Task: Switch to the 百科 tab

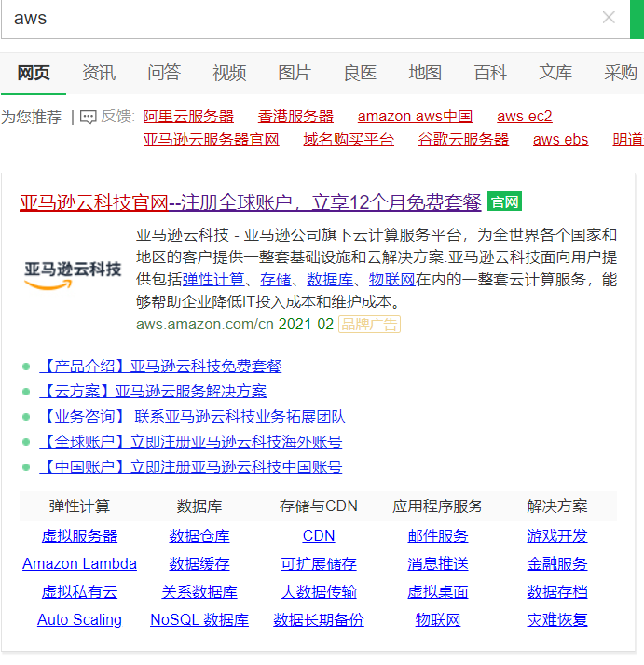Action: 490,73
